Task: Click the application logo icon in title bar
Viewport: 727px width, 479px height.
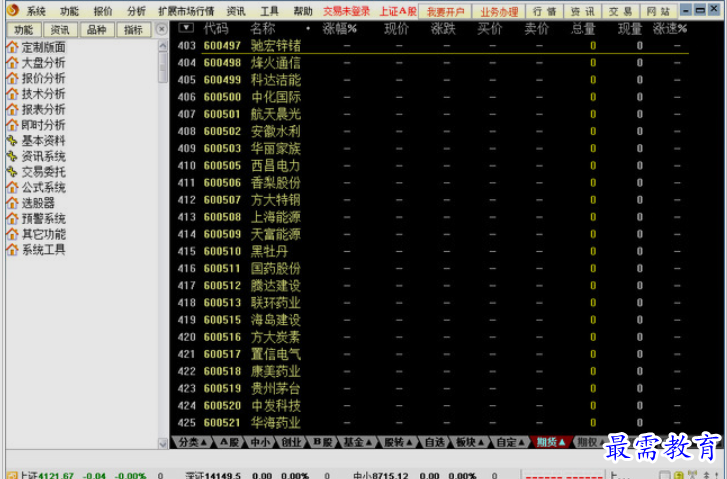Action: point(13,10)
